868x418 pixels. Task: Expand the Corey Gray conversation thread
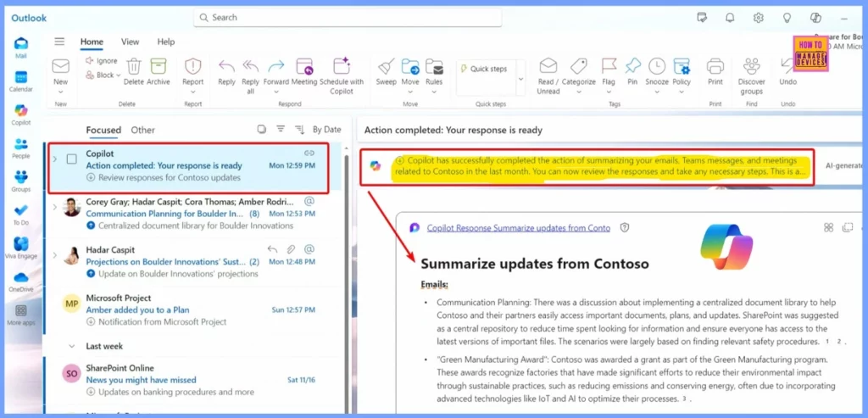pos(54,207)
